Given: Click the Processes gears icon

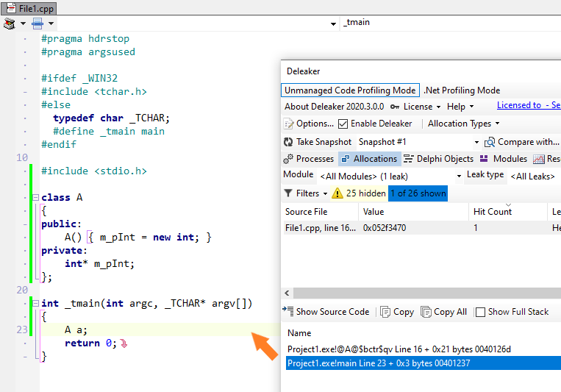Looking at the screenshot, I should click(x=288, y=159).
